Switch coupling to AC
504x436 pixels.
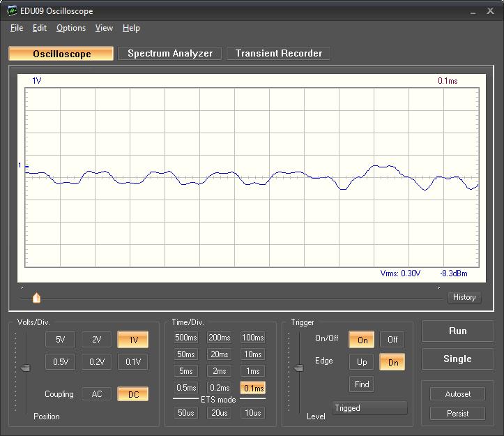click(x=96, y=394)
